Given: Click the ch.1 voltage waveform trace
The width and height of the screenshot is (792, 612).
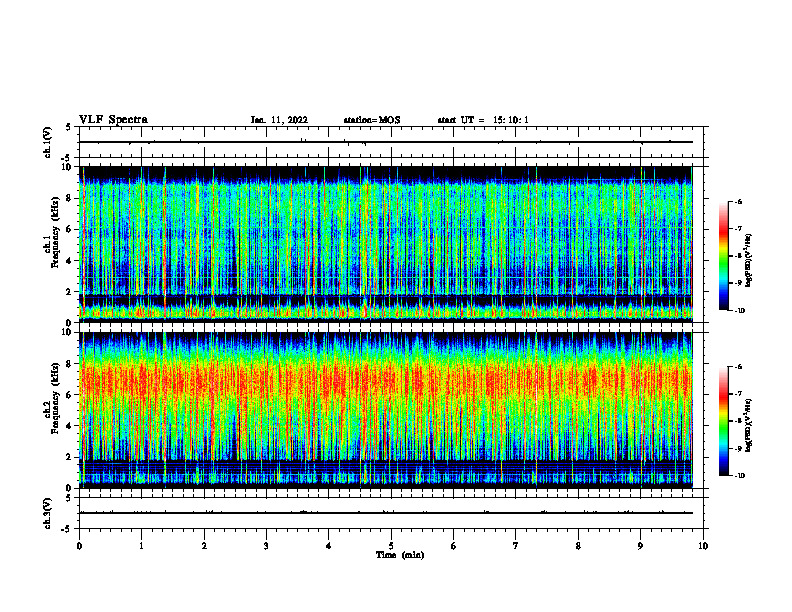Looking at the screenshot, I should tap(386, 142).
